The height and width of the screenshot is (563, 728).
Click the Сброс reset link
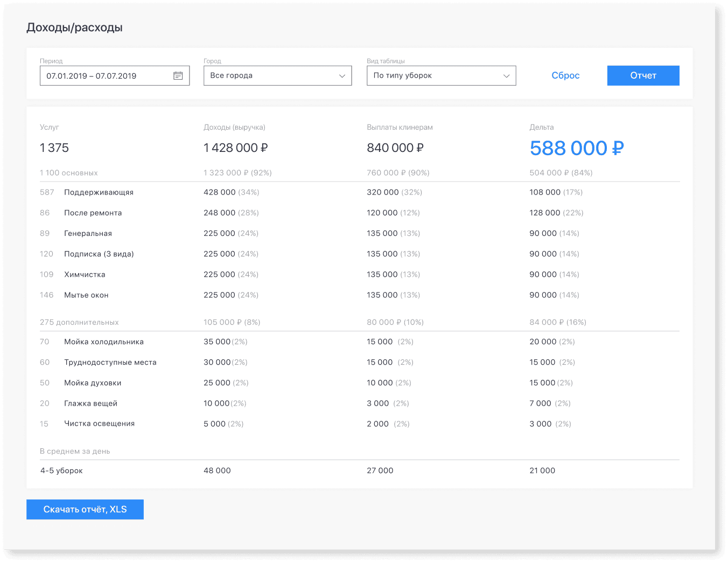565,76
